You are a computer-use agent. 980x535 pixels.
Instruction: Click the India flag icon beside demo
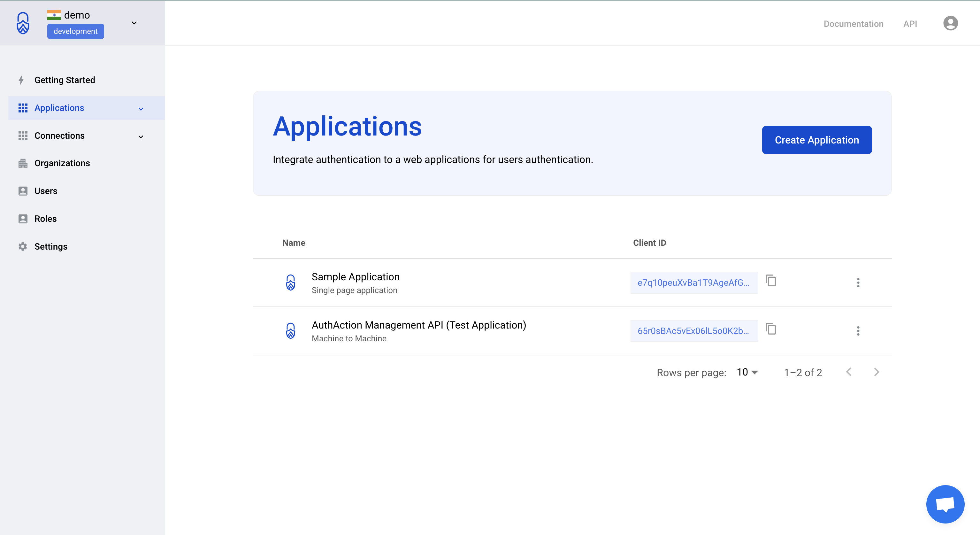(54, 15)
